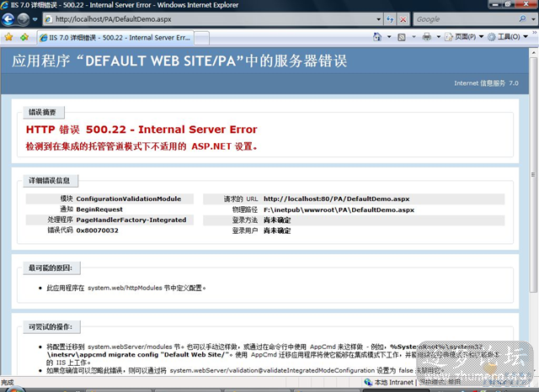Screen dimensions: 539x392
Task: Select the IIS 7.0 500.22 error tab
Action: click(x=115, y=38)
